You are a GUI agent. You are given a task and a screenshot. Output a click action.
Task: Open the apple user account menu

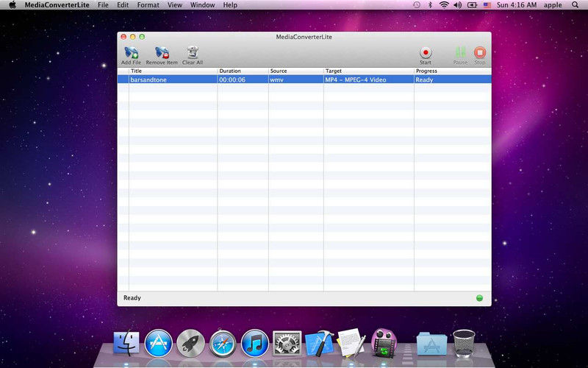click(553, 5)
